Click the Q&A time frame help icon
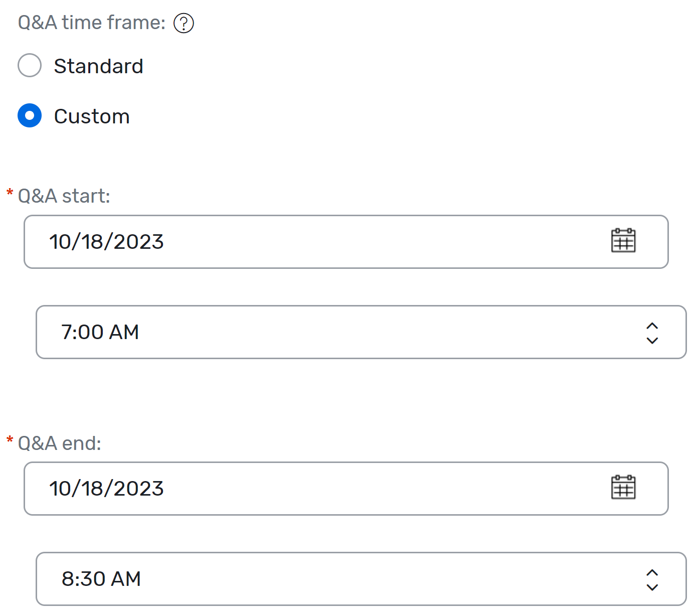695x616 pixels. click(184, 23)
